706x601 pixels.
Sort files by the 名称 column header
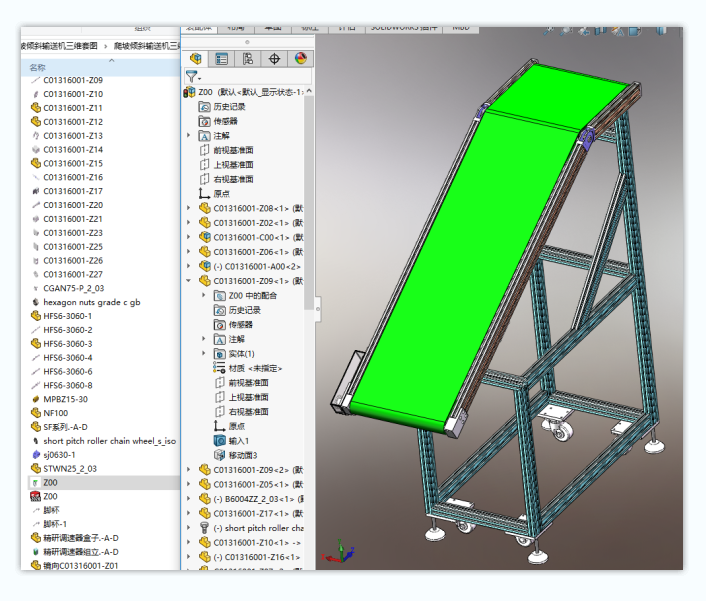point(37,67)
